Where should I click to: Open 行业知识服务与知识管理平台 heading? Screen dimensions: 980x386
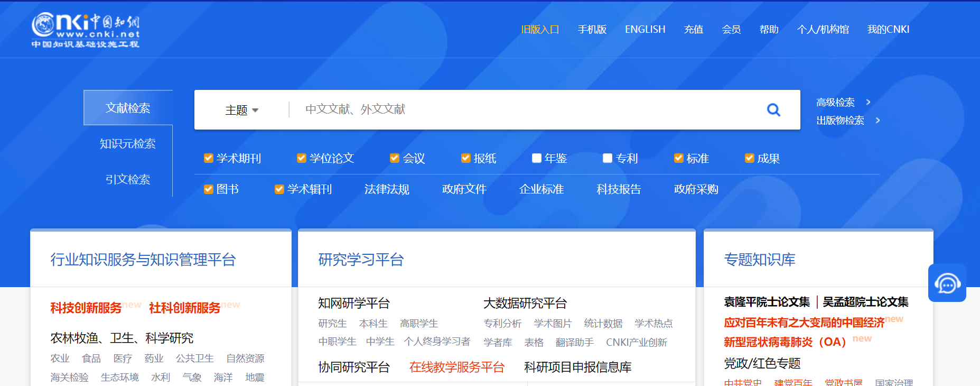143,260
